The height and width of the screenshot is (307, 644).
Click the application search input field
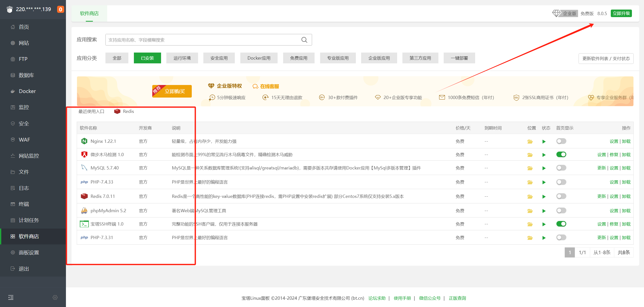coord(209,40)
